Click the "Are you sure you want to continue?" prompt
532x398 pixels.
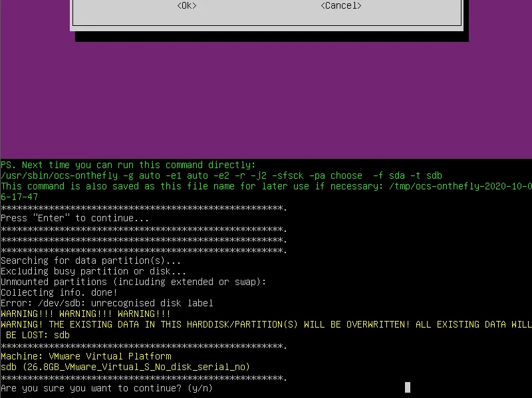point(106,388)
